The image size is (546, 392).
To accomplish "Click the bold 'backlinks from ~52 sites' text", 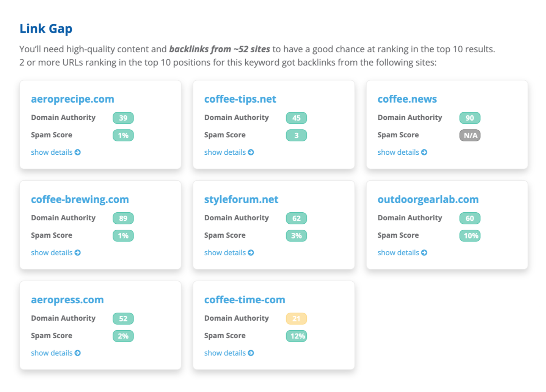I will (220, 49).
